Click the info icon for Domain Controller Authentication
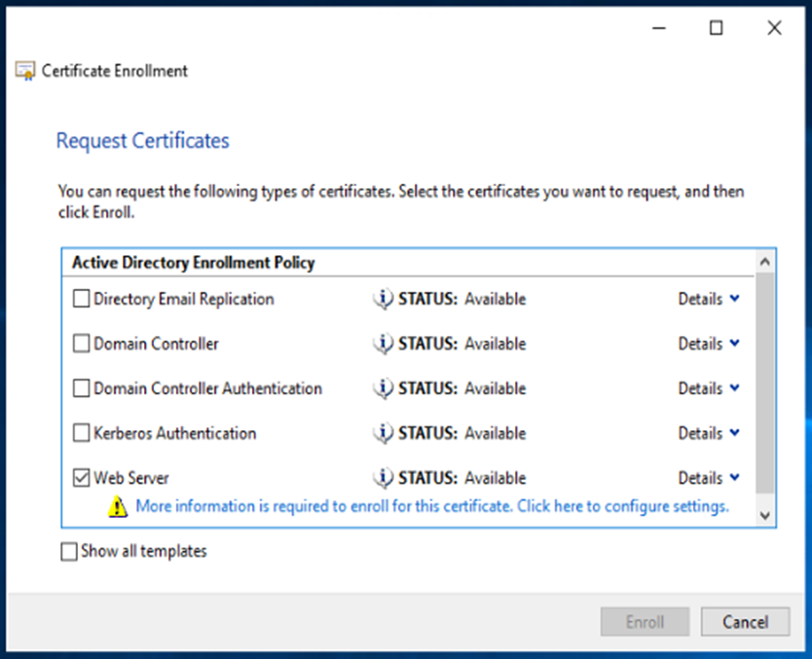812x659 pixels. 383,388
